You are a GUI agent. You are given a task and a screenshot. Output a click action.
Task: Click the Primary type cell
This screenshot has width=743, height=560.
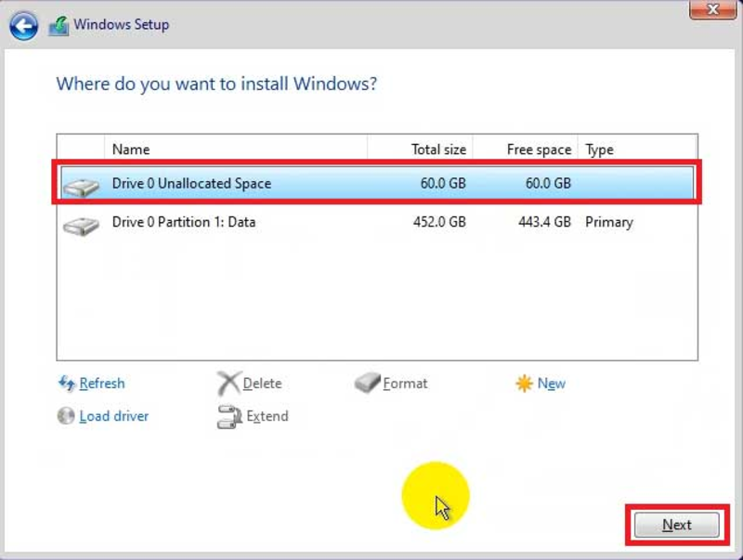(609, 222)
